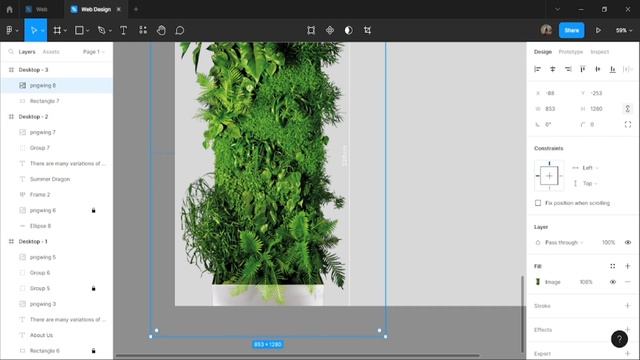The image size is (640, 360).
Task: Add a new fill with plus icon
Action: coord(628,266)
